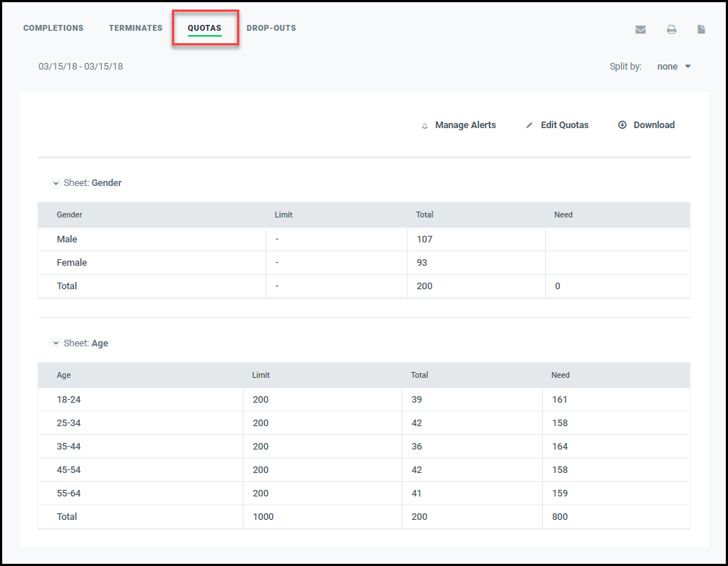
Task: Collapse the Age sheet chevron
Action: pos(56,343)
